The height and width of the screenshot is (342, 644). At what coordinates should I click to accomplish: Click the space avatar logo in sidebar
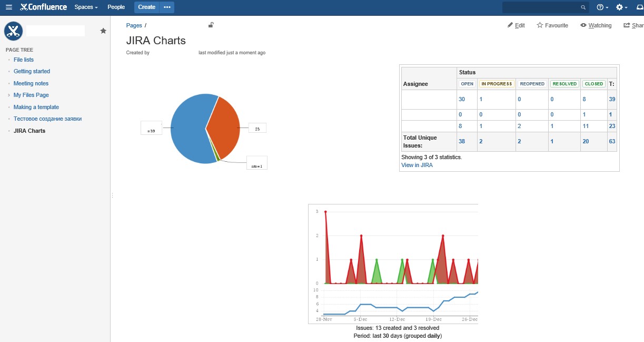click(x=13, y=31)
